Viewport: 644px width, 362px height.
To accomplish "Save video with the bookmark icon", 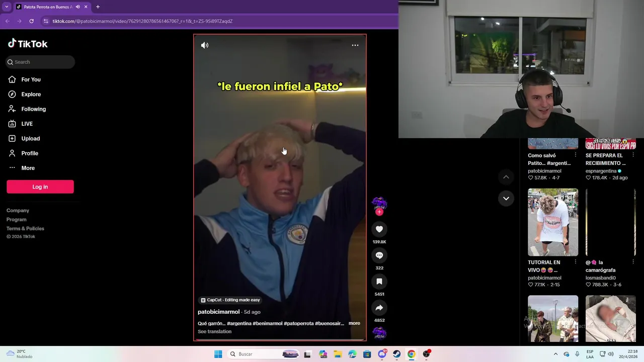I will (x=379, y=282).
